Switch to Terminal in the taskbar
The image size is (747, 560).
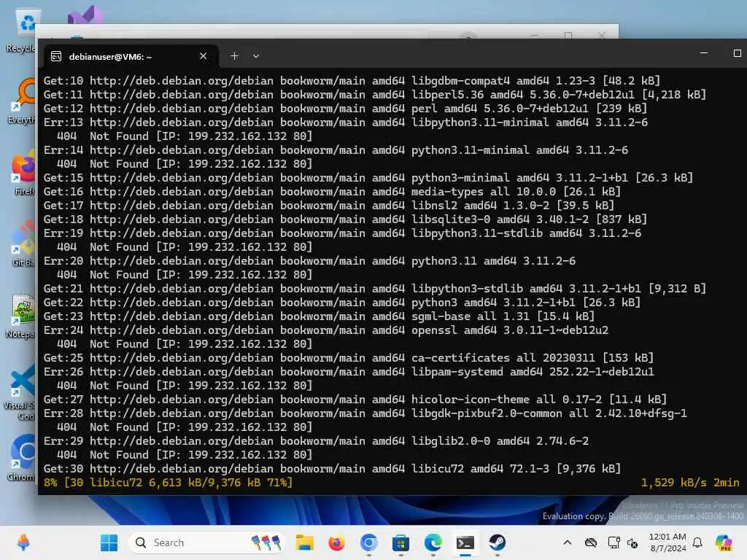465,542
